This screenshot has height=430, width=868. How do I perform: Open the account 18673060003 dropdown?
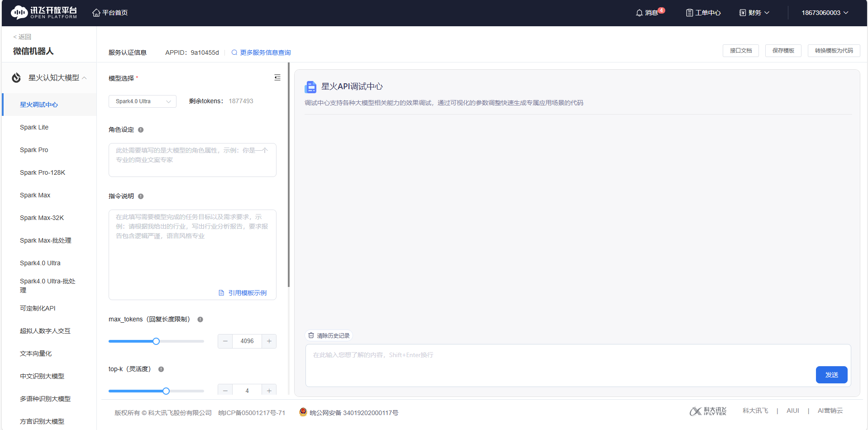click(x=825, y=13)
